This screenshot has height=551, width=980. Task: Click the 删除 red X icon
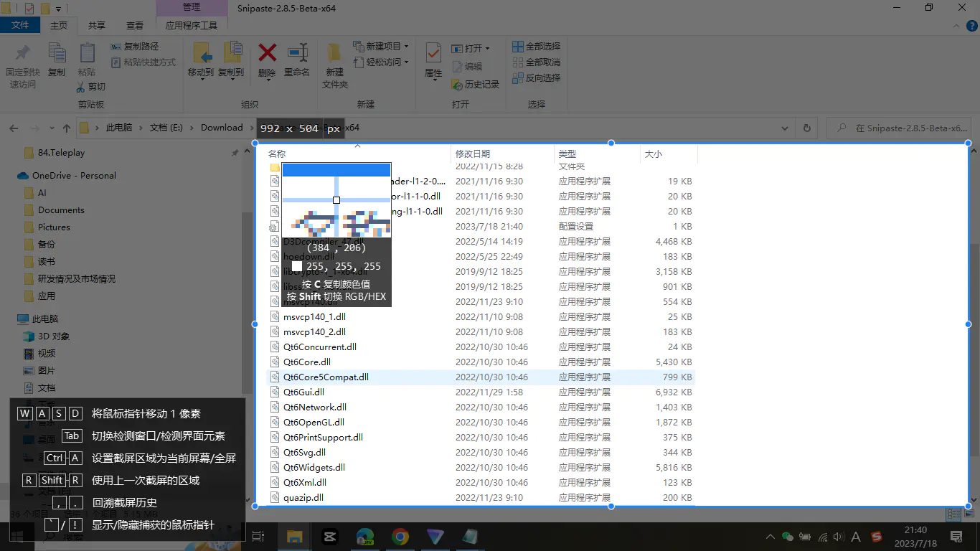[x=267, y=52]
